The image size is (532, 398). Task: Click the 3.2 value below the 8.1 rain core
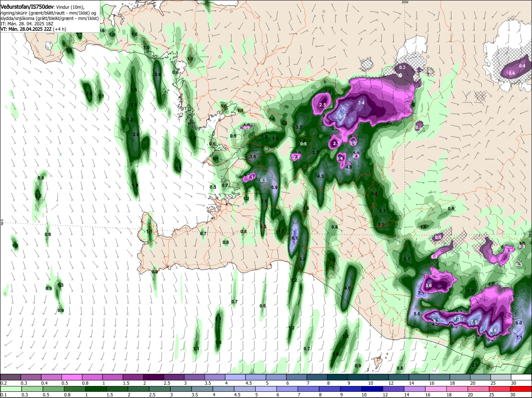[303, 259]
